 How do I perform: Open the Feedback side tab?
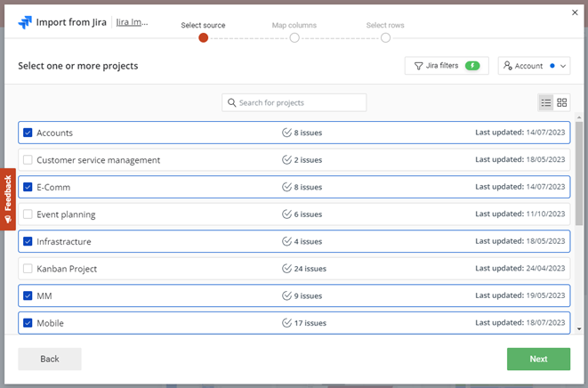click(x=8, y=198)
